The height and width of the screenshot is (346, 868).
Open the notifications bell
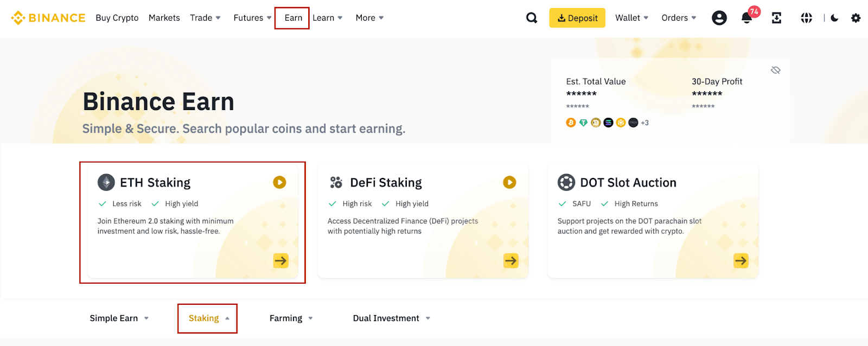click(x=747, y=18)
